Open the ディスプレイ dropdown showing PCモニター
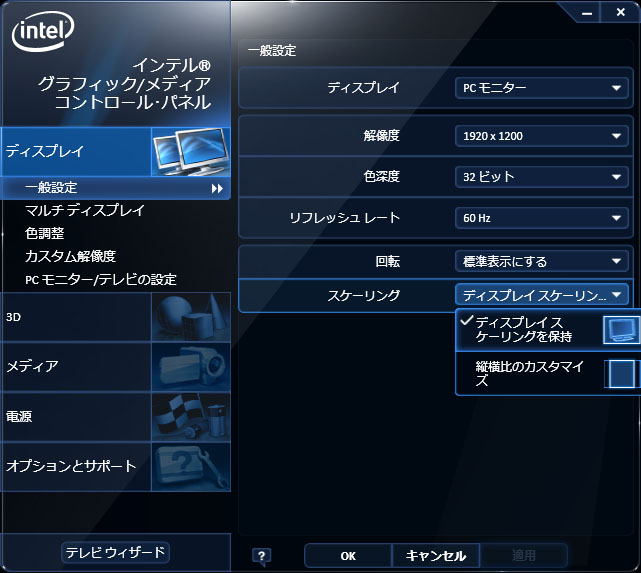Image resolution: width=641 pixels, height=573 pixels. [x=542, y=88]
